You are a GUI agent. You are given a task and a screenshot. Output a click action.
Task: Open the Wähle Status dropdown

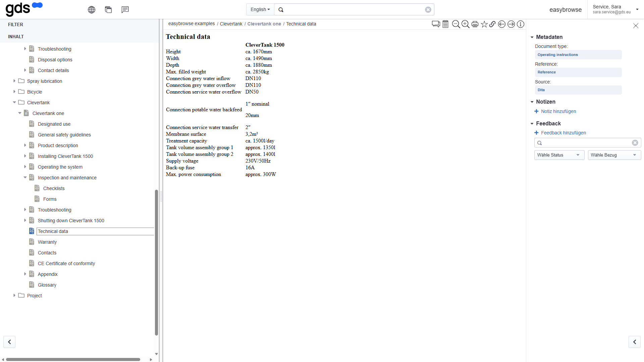559,155
